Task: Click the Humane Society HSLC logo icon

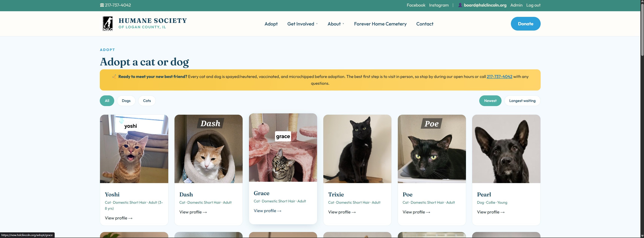Action: coord(107,24)
